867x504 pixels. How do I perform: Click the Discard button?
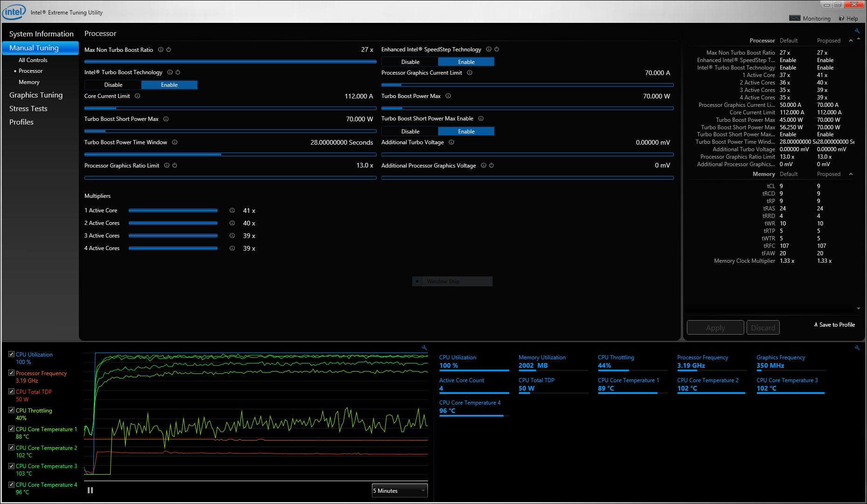tap(763, 328)
